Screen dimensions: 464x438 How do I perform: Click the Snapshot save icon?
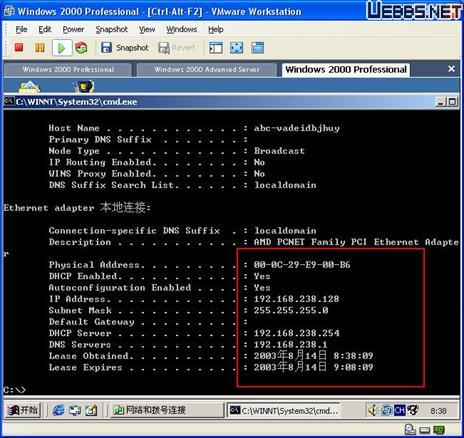click(x=106, y=48)
